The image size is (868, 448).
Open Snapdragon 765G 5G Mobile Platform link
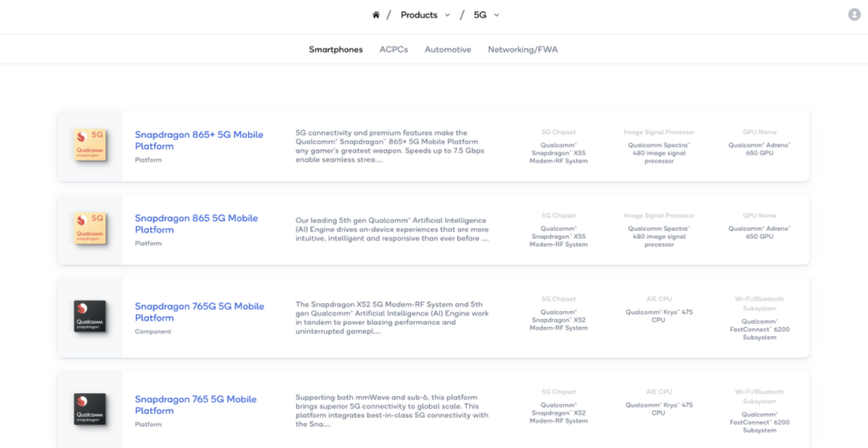(x=200, y=312)
